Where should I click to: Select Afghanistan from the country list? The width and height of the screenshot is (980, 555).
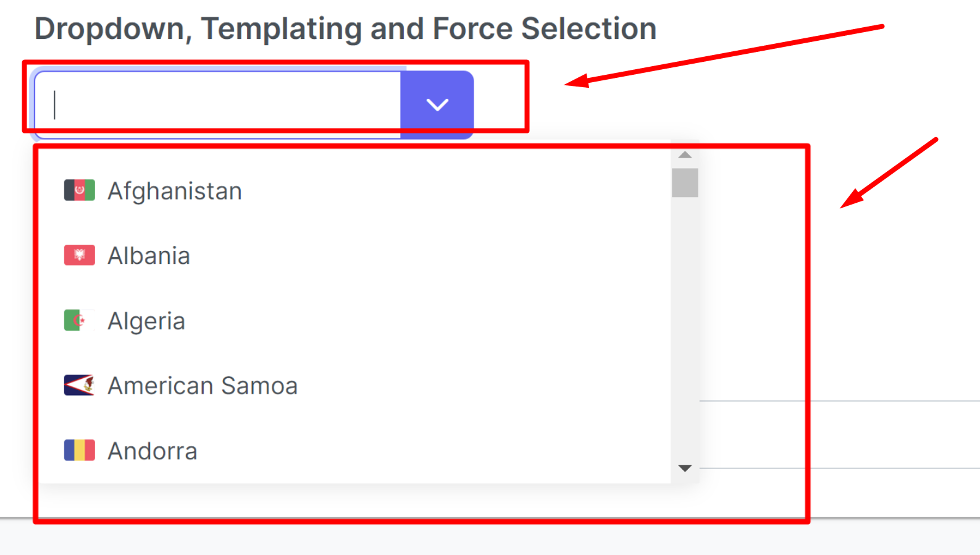[x=175, y=190]
